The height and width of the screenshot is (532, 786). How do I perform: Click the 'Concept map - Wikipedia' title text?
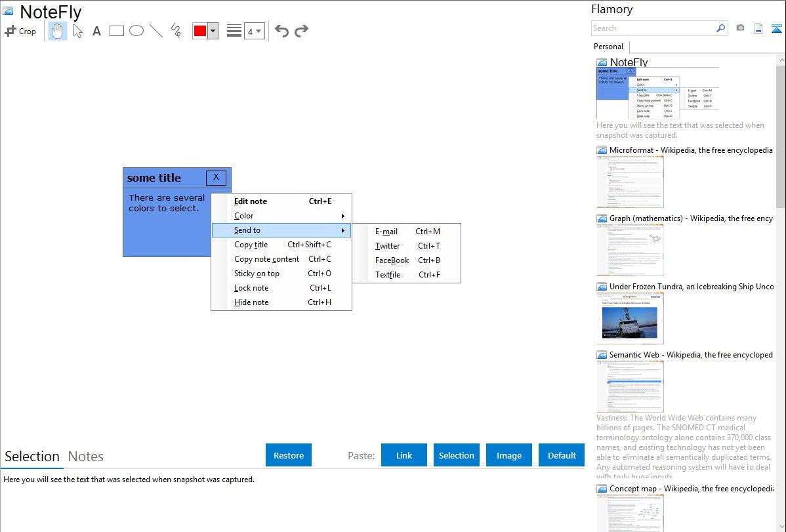pos(692,489)
